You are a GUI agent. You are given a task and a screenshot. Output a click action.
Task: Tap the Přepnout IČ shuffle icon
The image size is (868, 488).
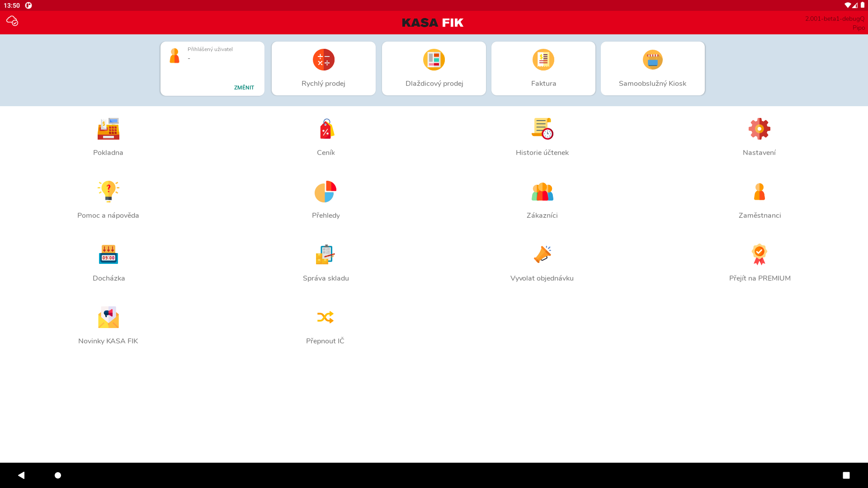pyautogui.click(x=325, y=317)
